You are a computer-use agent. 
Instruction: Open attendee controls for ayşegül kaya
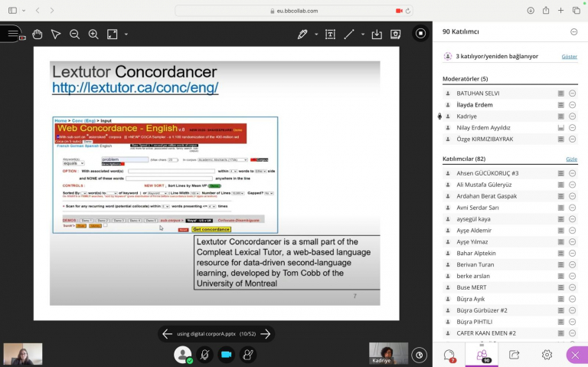pos(572,219)
